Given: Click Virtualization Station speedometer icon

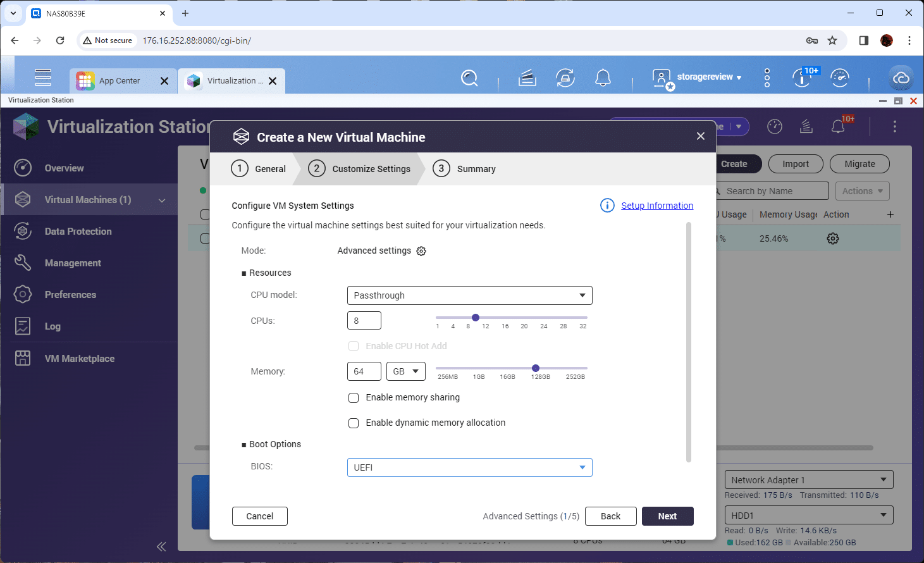Looking at the screenshot, I should click(x=775, y=127).
